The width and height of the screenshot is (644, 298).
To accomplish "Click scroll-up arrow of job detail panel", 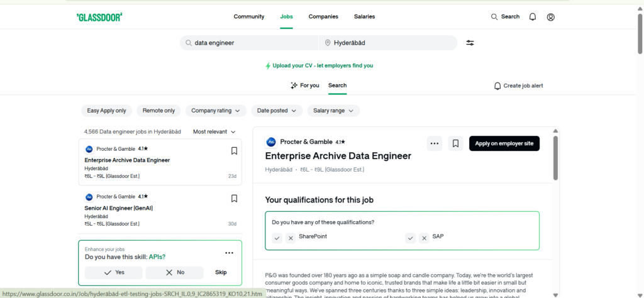I will (556, 131).
